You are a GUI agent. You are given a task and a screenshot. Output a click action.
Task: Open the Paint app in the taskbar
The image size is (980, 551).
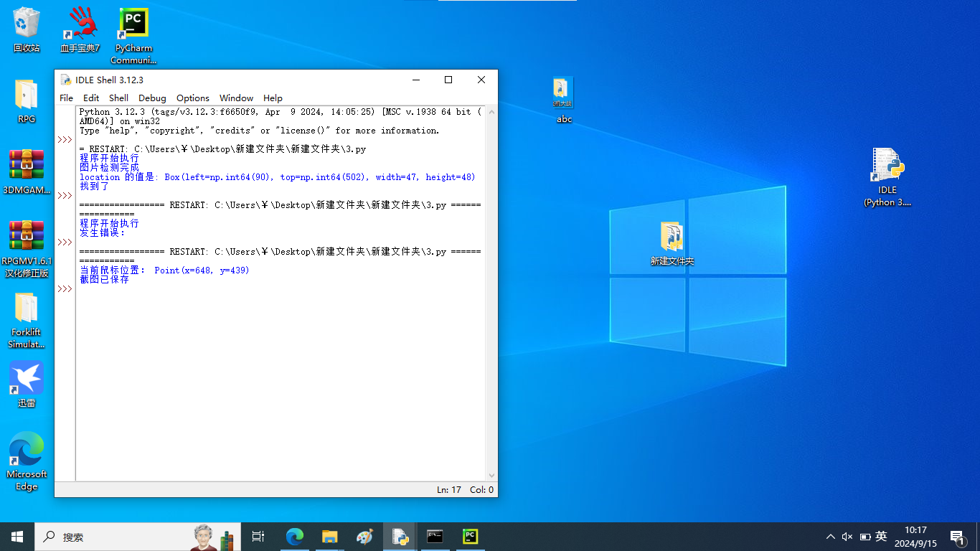[x=364, y=536]
